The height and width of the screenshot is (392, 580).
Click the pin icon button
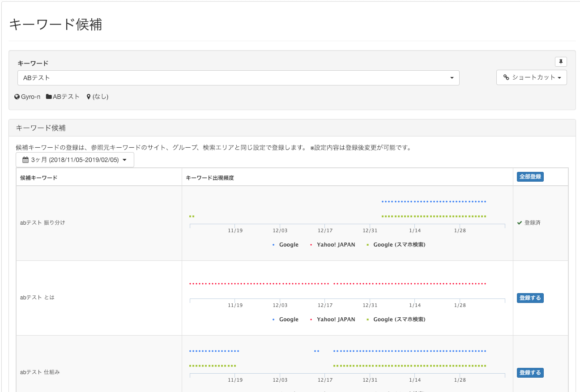tap(561, 62)
